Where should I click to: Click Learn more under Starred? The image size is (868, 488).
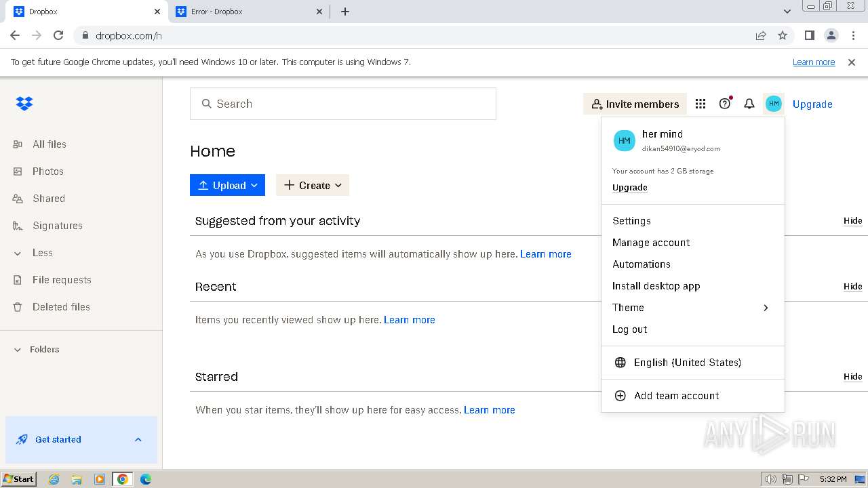[490, 410]
